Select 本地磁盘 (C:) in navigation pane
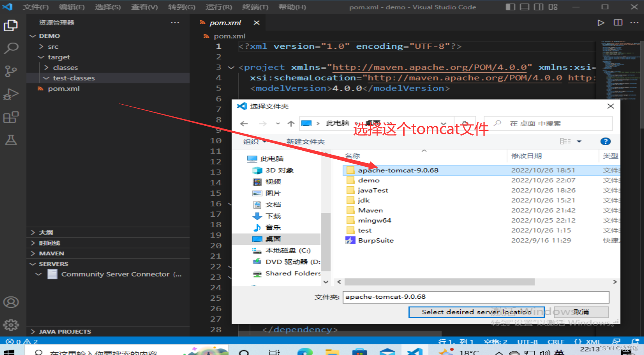The height and width of the screenshot is (355, 644). coord(288,250)
